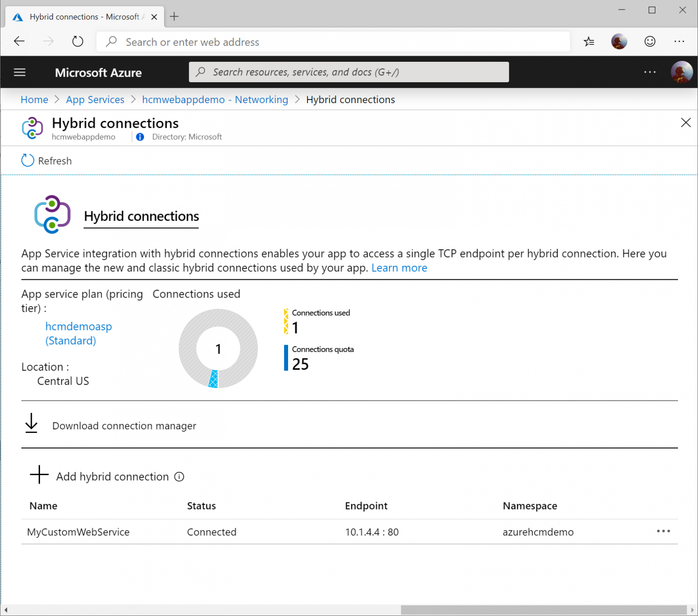This screenshot has height=616, width=698.
Task: Go back using the browser back arrow
Action: pyautogui.click(x=19, y=41)
